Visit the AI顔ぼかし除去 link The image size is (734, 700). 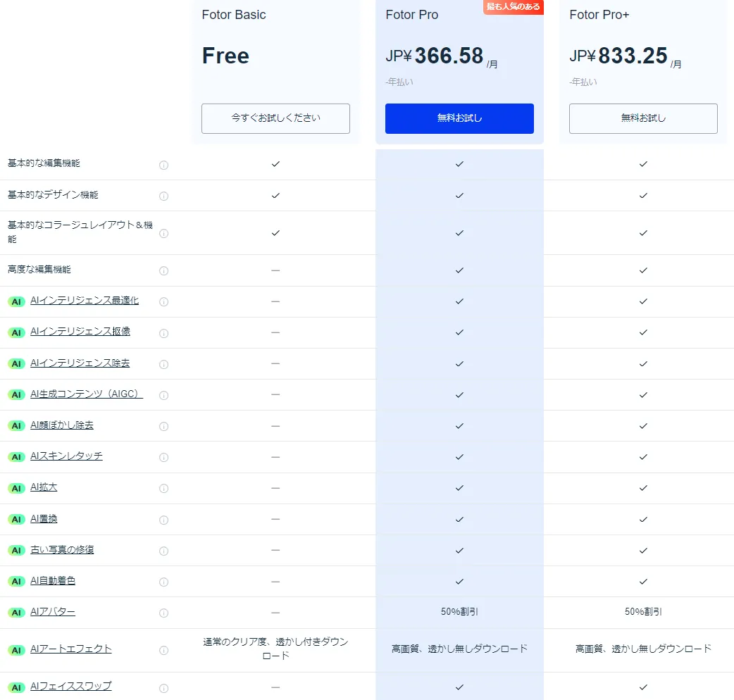(62, 425)
